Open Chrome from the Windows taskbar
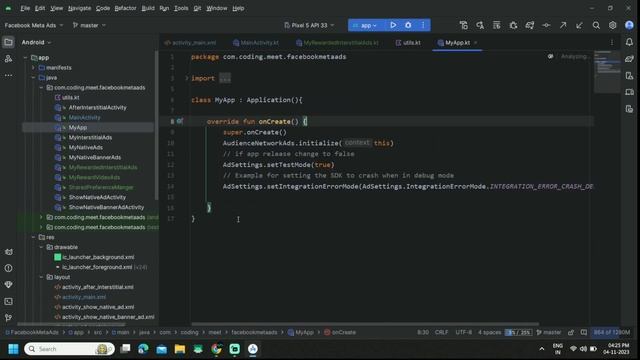640x360 pixels. click(216, 349)
